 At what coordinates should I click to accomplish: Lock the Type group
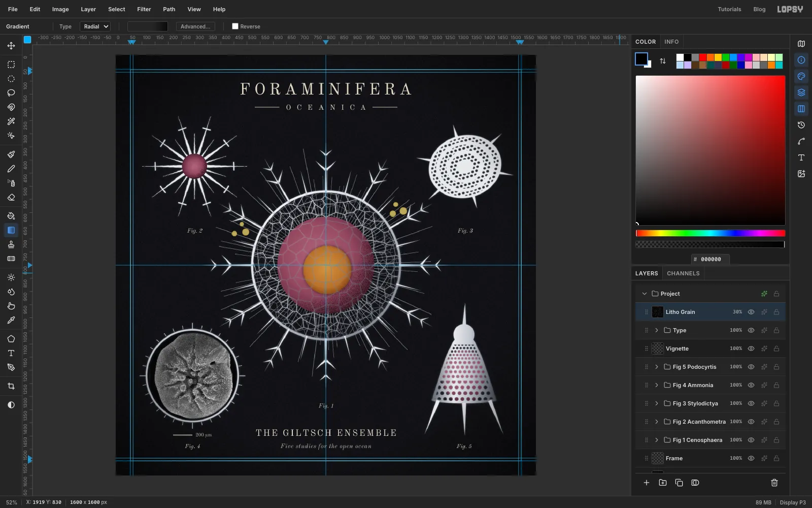776,330
